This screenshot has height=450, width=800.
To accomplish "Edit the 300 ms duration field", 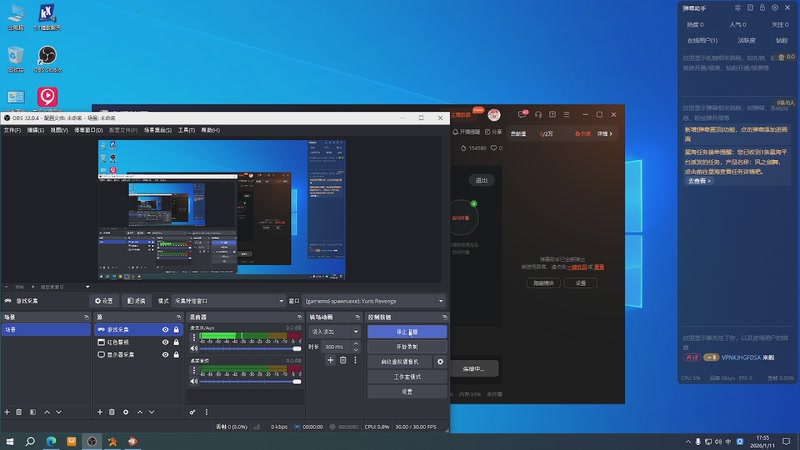I will coord(337,347).
